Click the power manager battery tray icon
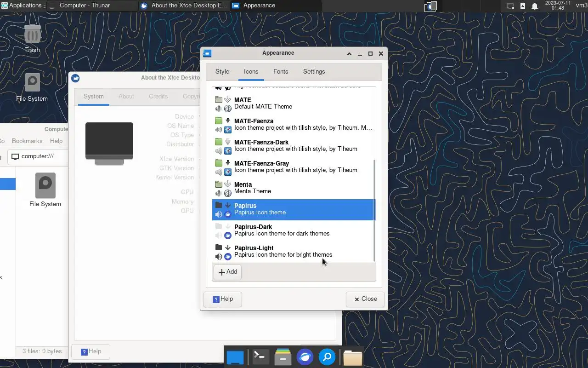The height and width of the screenshot is (368, 588). point(523,6)
